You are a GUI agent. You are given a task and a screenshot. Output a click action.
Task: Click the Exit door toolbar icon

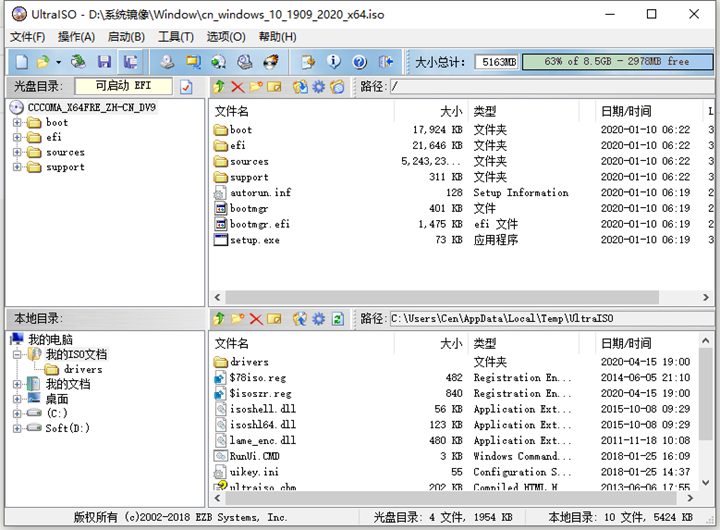tap(386, 62)
